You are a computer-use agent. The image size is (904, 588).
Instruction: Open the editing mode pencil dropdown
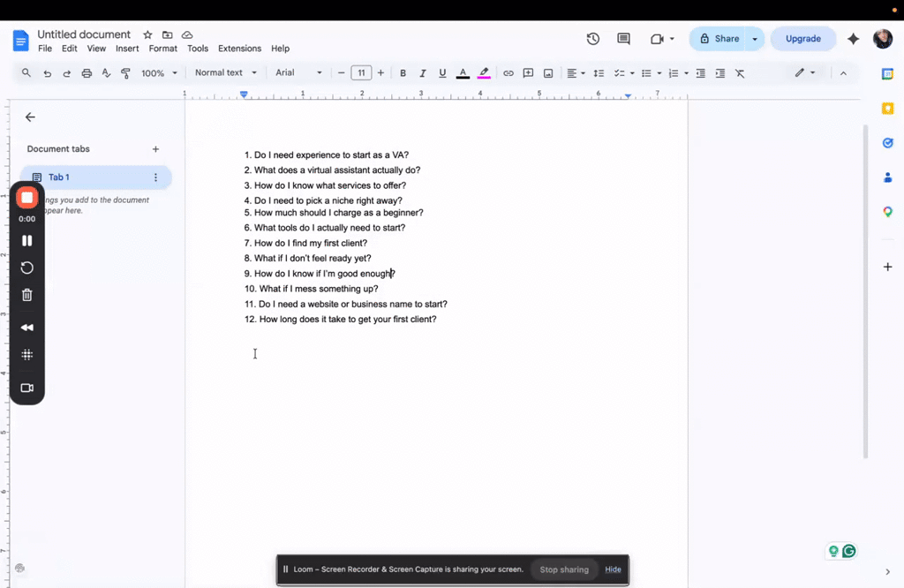click(x=805, y=72)
